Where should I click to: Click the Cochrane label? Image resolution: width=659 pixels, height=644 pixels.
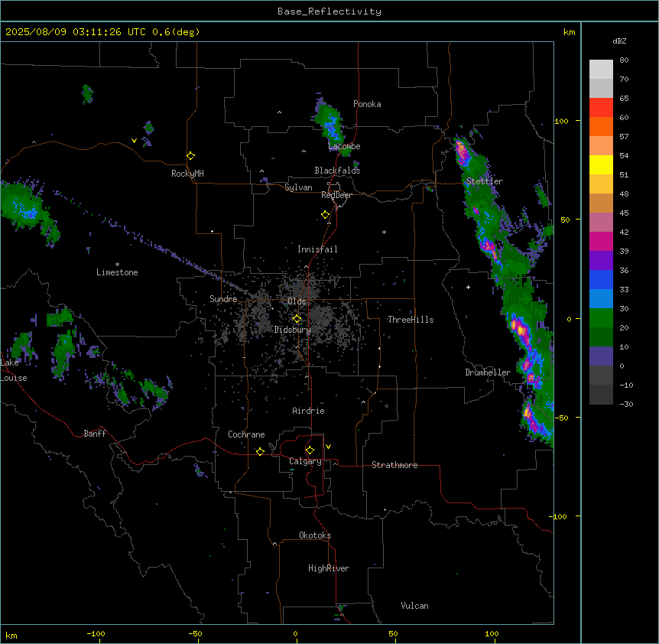click(246, 434)
